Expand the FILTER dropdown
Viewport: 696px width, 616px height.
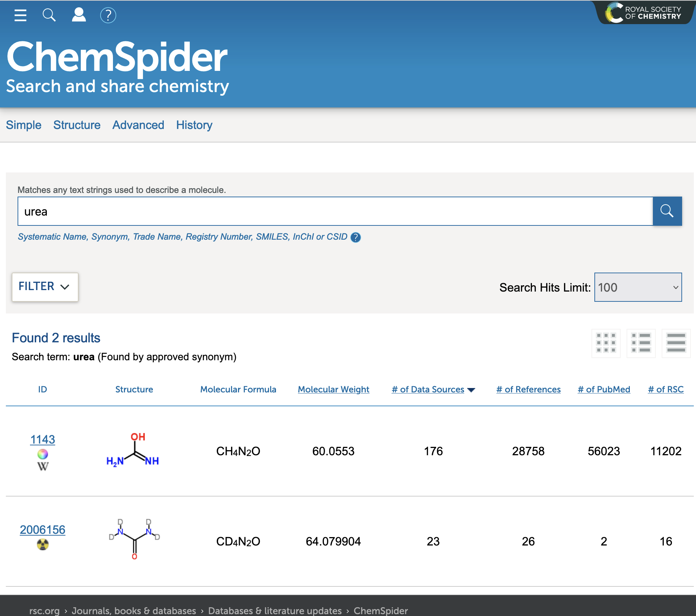[x=45, y=287]
